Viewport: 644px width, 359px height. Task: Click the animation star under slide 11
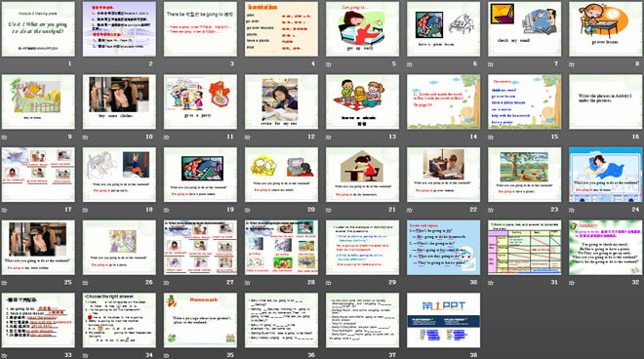pyautogui.click(x=166, y=138)
